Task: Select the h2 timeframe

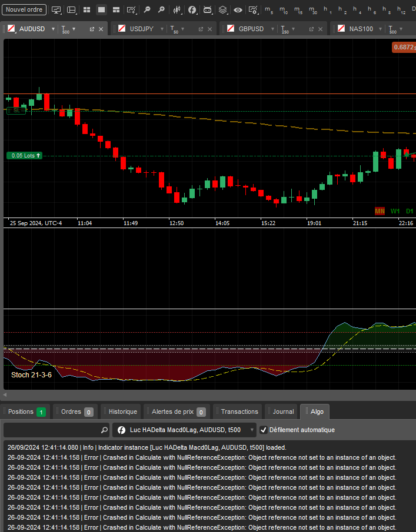Action: 342,10
